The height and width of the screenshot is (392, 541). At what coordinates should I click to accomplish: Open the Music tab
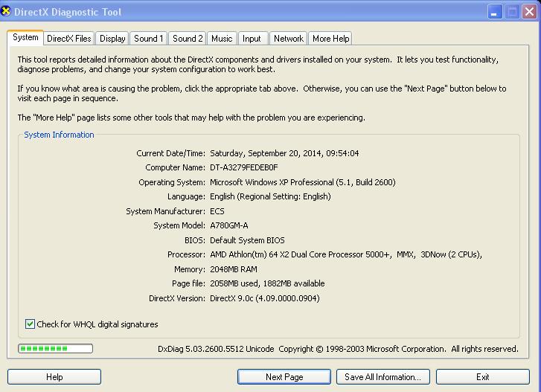(x=222, y=39)
